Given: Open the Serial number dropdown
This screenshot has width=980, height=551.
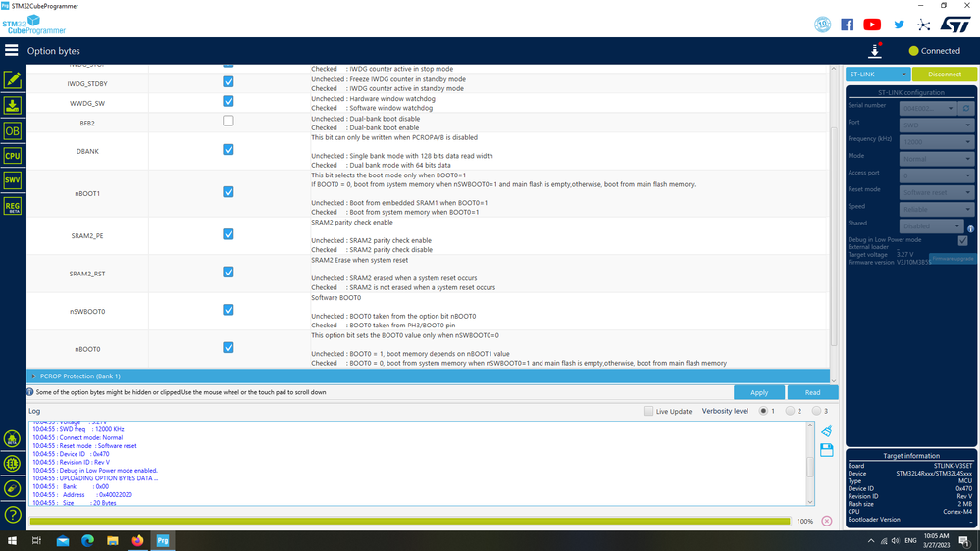Looking at the screenshot, I should pyautogui.click(x=927, y=108).
